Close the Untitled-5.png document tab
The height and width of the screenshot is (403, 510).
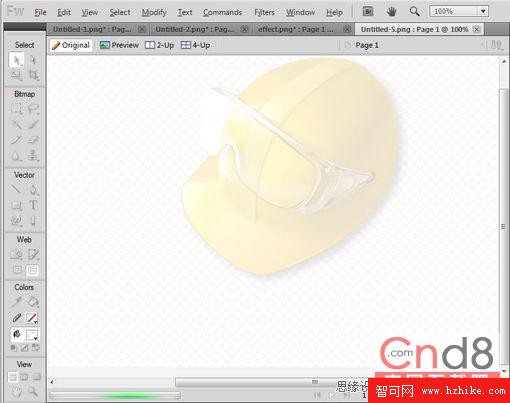pos(477,29)
